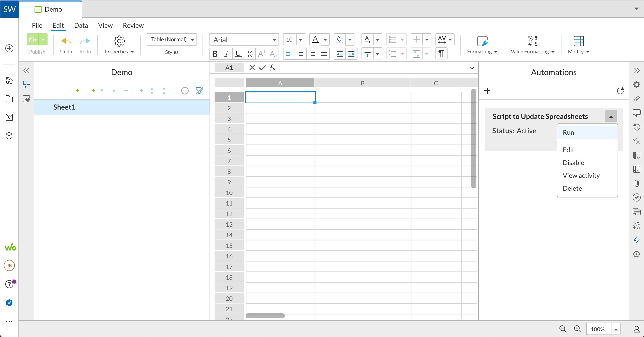Refresh the Automations panel

point(620,91)
